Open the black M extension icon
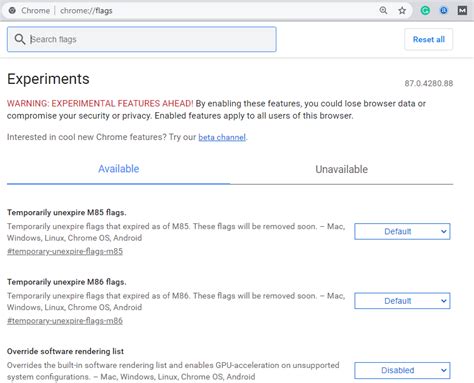The image size is (474, 383). [462, 11]
